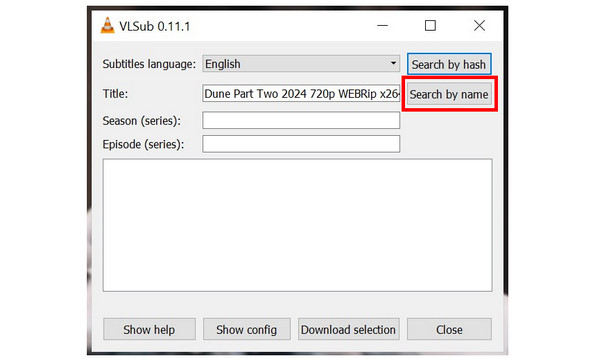Click the VLC cone icon in title bar

(x=108, y=26)
